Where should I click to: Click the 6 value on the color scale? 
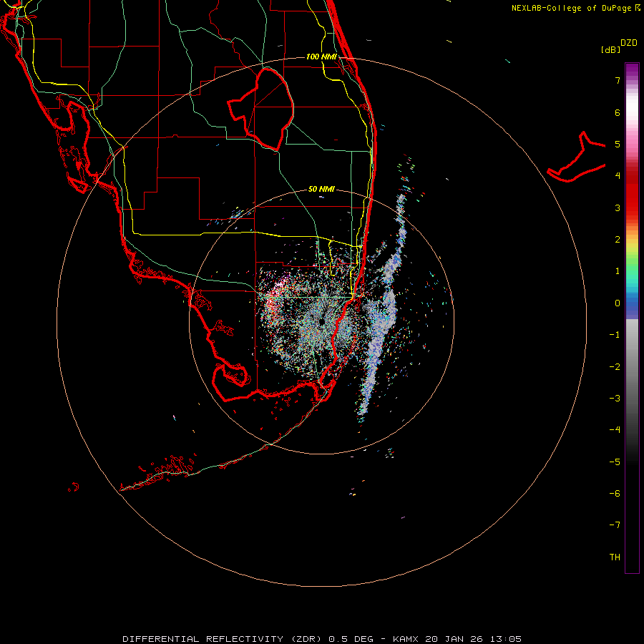pyautogui.click(x=618, y=112)
